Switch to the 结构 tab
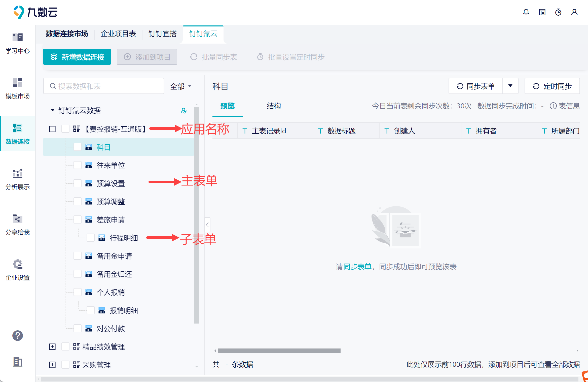Viewport: 588px width, 382px height. (x=274, y=106)
